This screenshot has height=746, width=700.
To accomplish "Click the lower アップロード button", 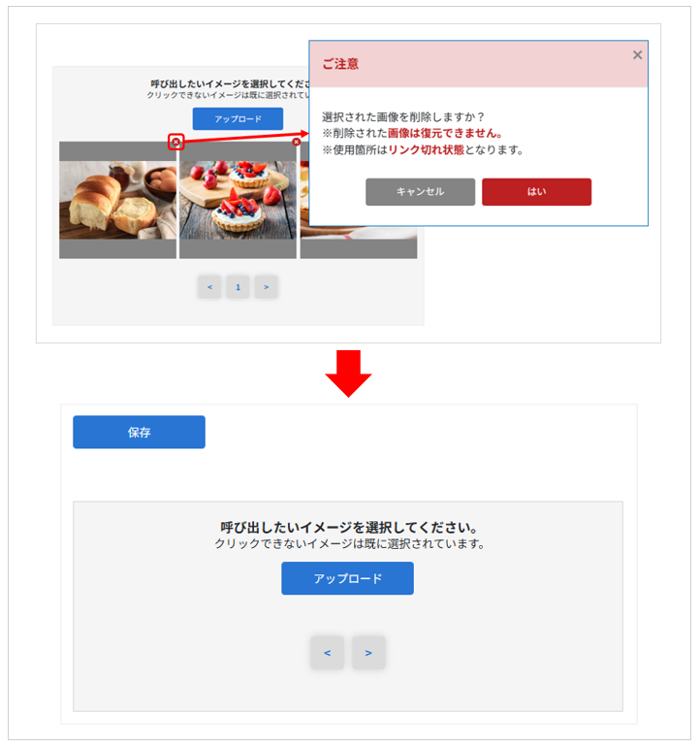I will coord(347,578).
